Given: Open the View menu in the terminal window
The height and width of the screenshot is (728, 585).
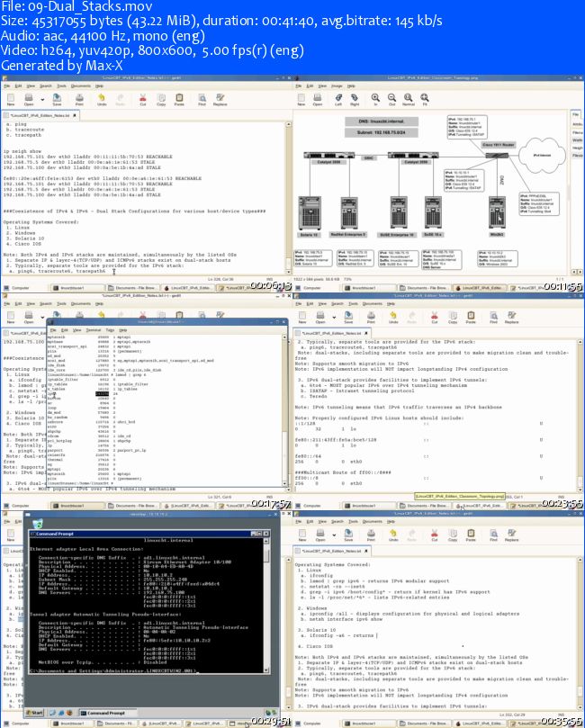Looking at the screenshot, I should click(77, 330).
